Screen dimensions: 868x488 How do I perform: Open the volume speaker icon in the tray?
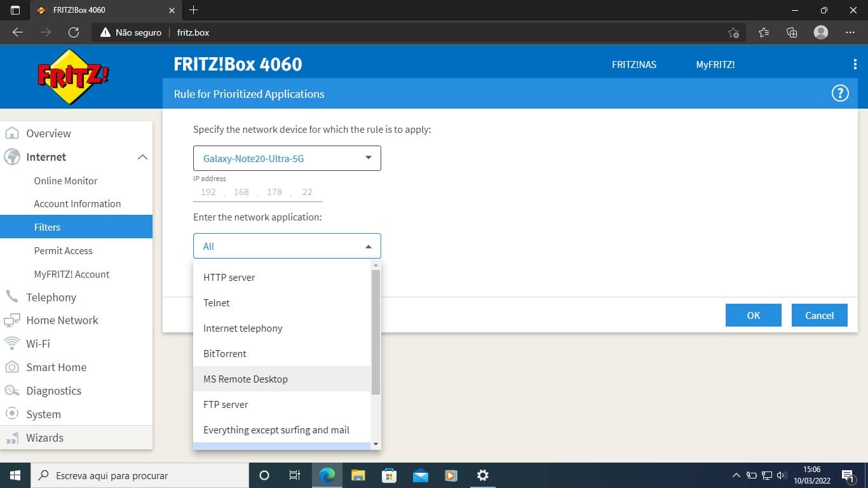(782, 475)
